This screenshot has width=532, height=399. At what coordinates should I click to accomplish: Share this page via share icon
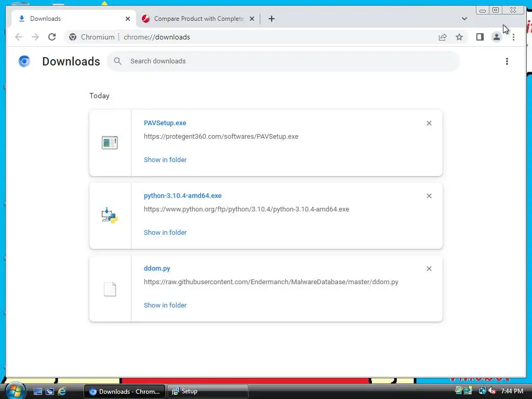tap(443, 37)
